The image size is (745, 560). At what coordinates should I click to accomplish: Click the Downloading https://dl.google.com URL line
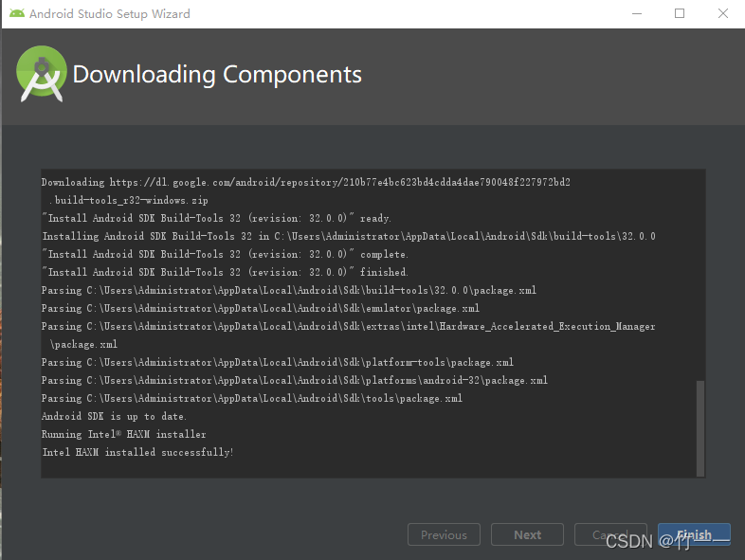click(306, 182)
